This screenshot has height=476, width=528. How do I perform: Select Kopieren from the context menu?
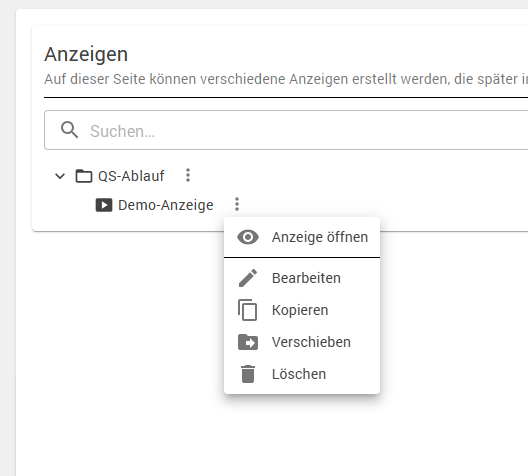pos(302,310)
